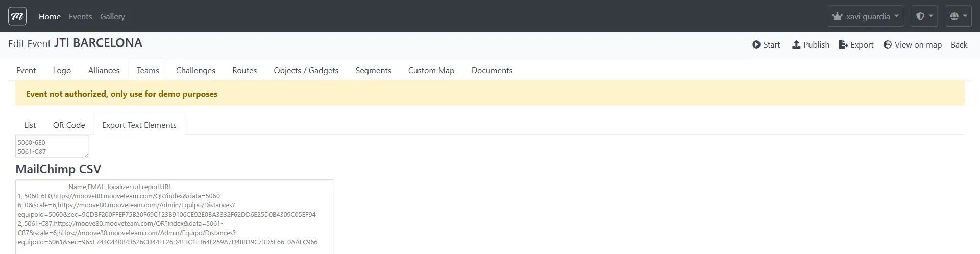Click the 'JTI BARCELONA' event title
Viewport: 980px width, 254px height.
tap(98, 43)
